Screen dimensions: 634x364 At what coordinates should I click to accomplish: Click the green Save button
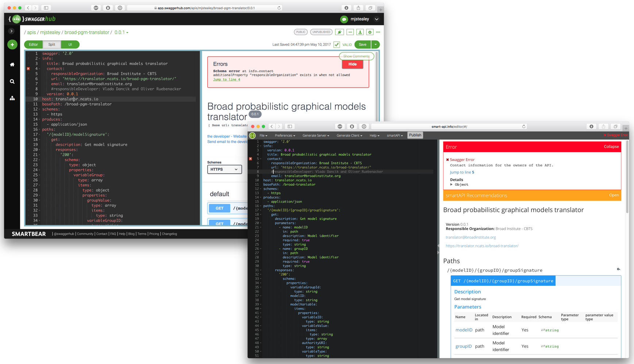click(362, 44)
